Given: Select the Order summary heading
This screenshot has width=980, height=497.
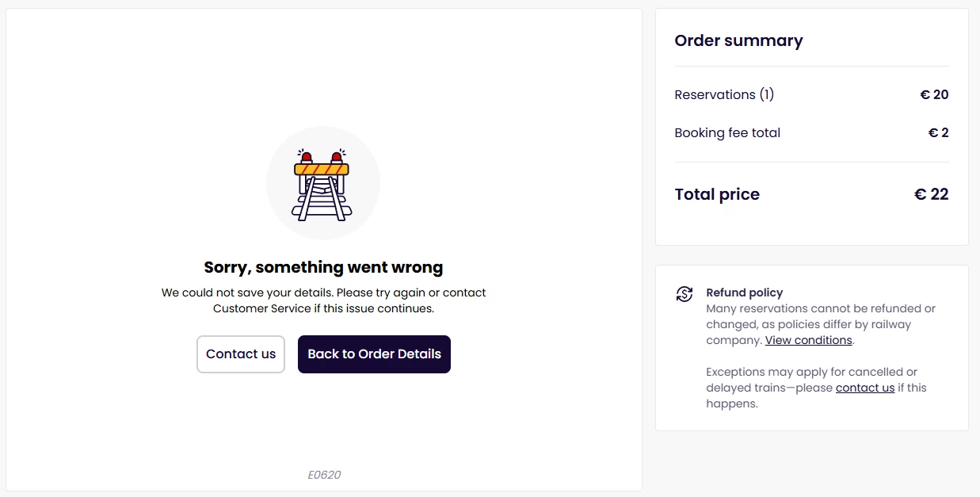Looking at the screenshot, I should point(738,40).
